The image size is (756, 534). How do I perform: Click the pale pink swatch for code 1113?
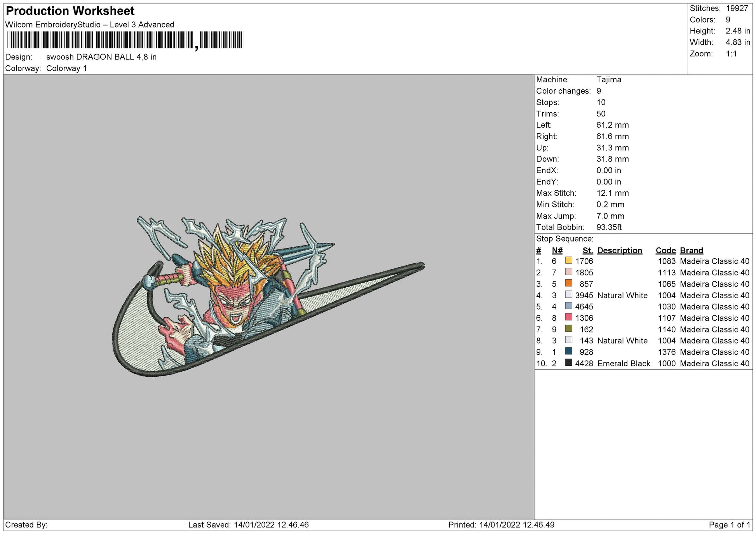coord(568,272)
